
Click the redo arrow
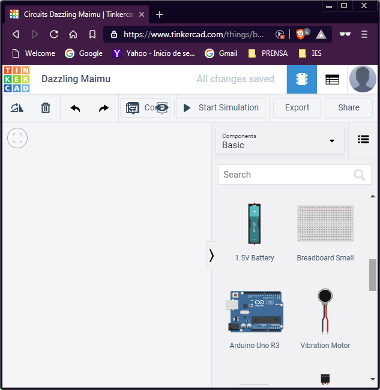tap(104, 108)
